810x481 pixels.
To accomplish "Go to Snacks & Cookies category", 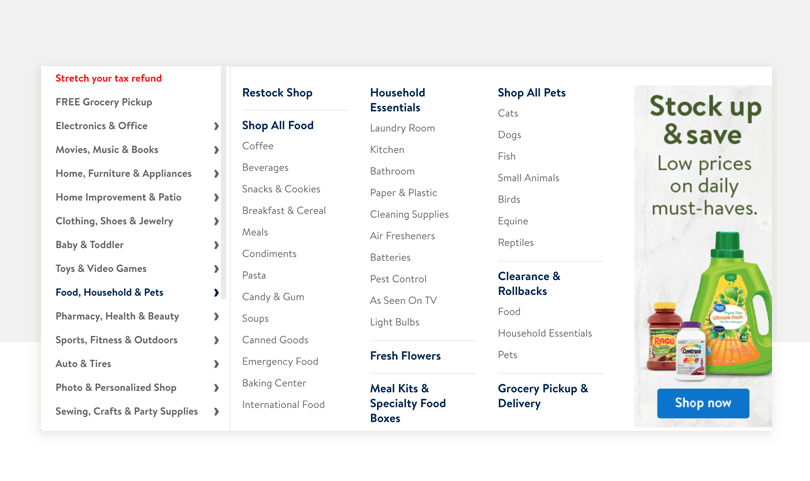I will click(281, 189).
